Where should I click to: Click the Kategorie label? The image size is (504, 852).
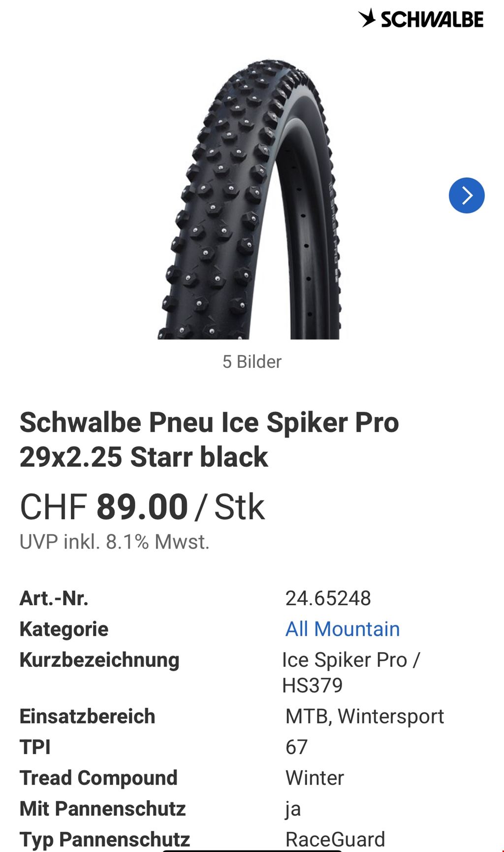click(x=64, y=629)
